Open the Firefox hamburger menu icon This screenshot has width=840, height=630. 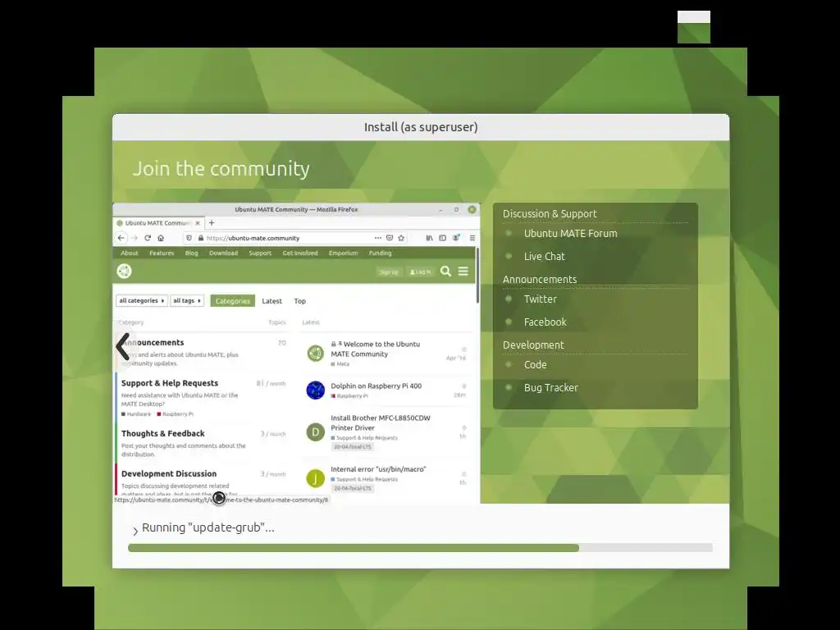pyautogui.click(x=472, y=238)
